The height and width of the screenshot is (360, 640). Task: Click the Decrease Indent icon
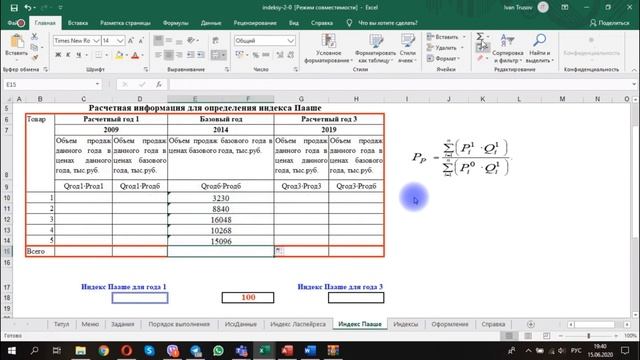[191, 55]
